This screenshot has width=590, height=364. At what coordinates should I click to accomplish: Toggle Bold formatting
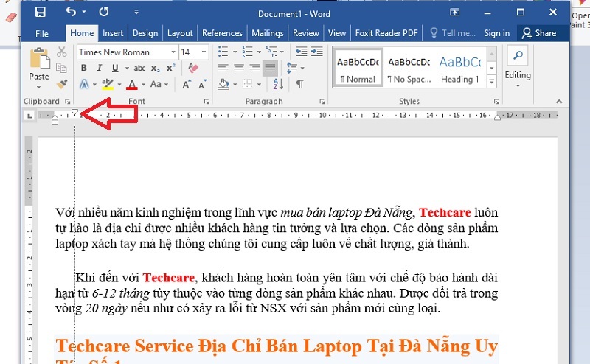pyautogui.click(x=83, y=68)
